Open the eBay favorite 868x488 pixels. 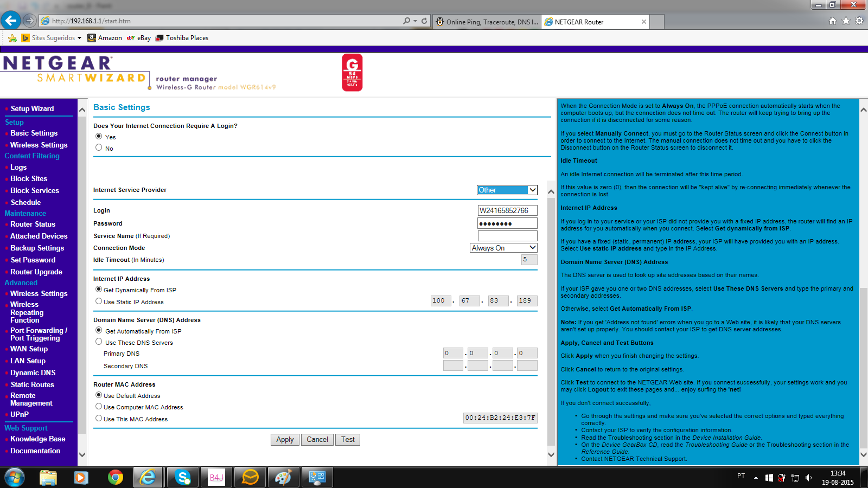pyautogui.click(x=139, y=38)
